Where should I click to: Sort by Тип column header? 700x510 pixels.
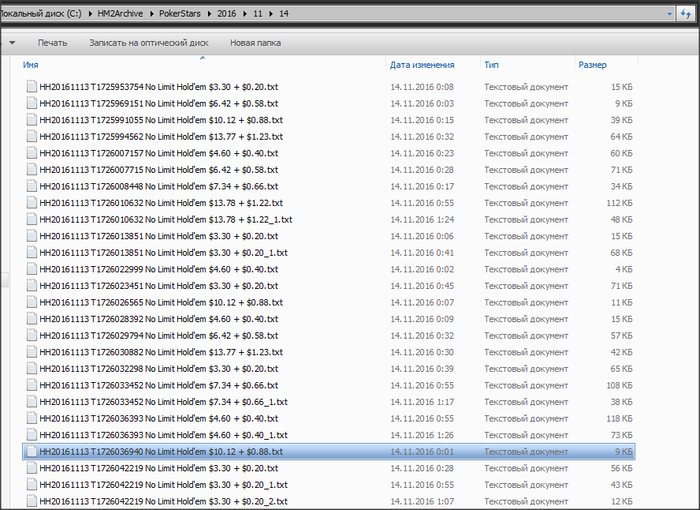pos(491,65)
